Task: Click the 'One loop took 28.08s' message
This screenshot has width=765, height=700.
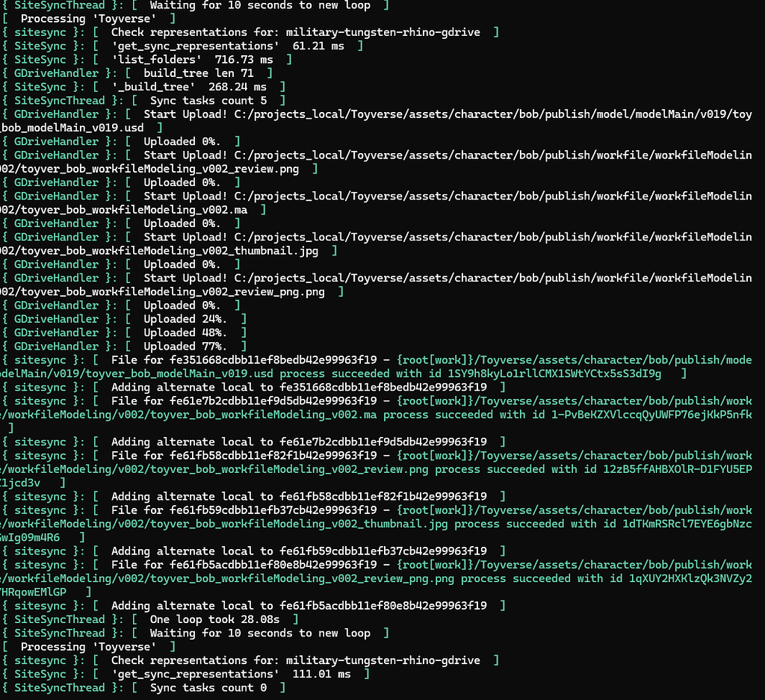Action: pos(214,619)
